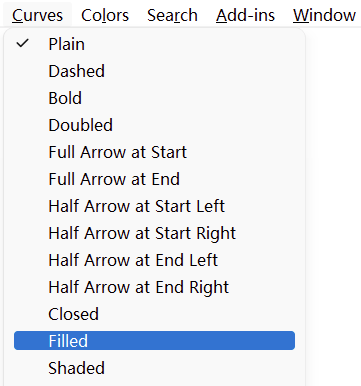Screen dimensions: 361x386
Task: Collapse the open Curves menu
Action: pos(37,15)
